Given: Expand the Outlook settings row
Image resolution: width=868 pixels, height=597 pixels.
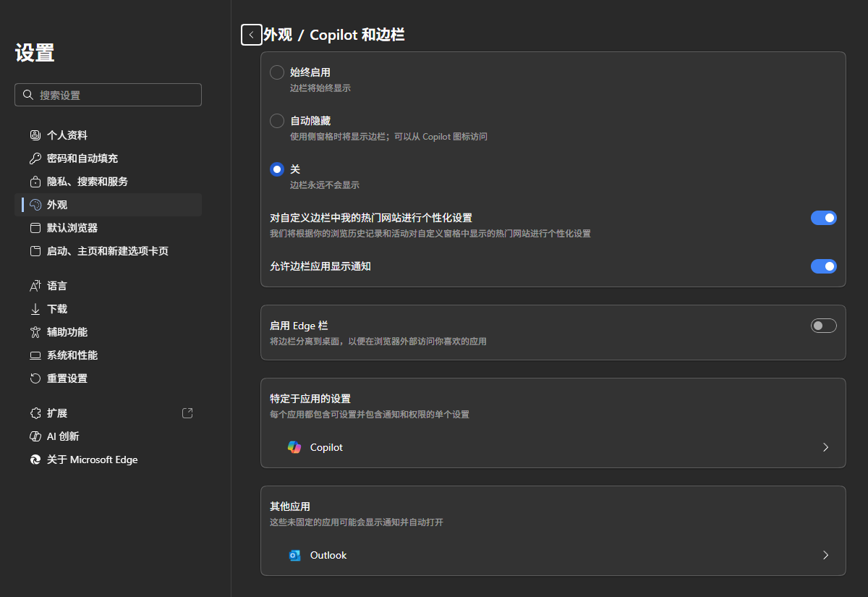Looking at the screenshot, I should coord(825,555).
